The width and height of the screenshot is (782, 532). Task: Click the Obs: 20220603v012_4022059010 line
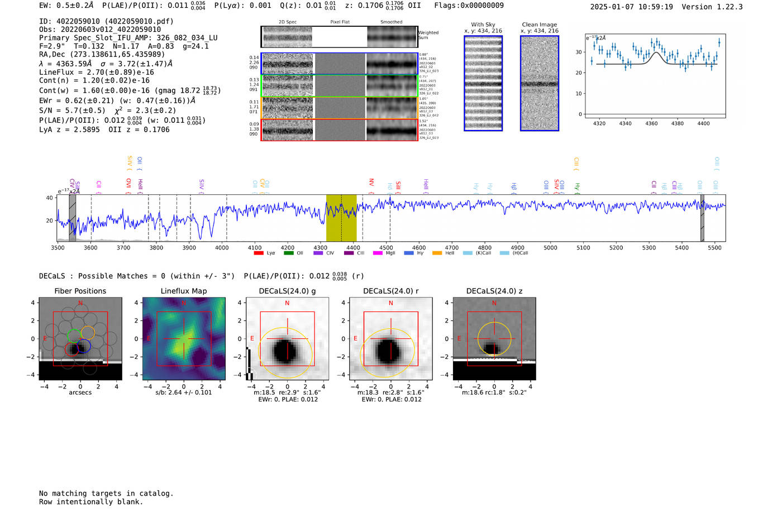(x=100, y=30)
